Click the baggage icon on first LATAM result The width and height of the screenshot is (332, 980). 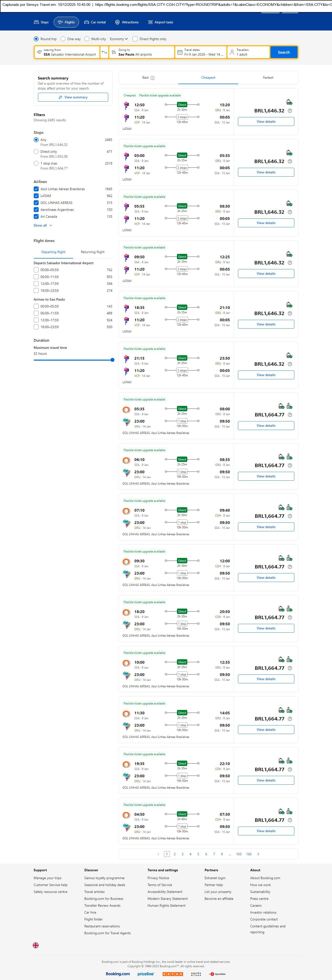click(x=289, y=102)
